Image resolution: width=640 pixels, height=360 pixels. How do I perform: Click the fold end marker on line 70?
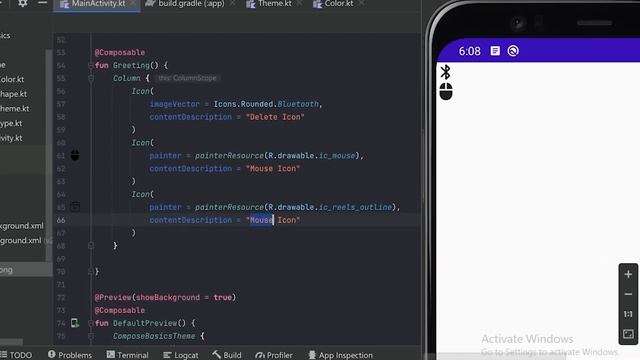coord(91,271)
